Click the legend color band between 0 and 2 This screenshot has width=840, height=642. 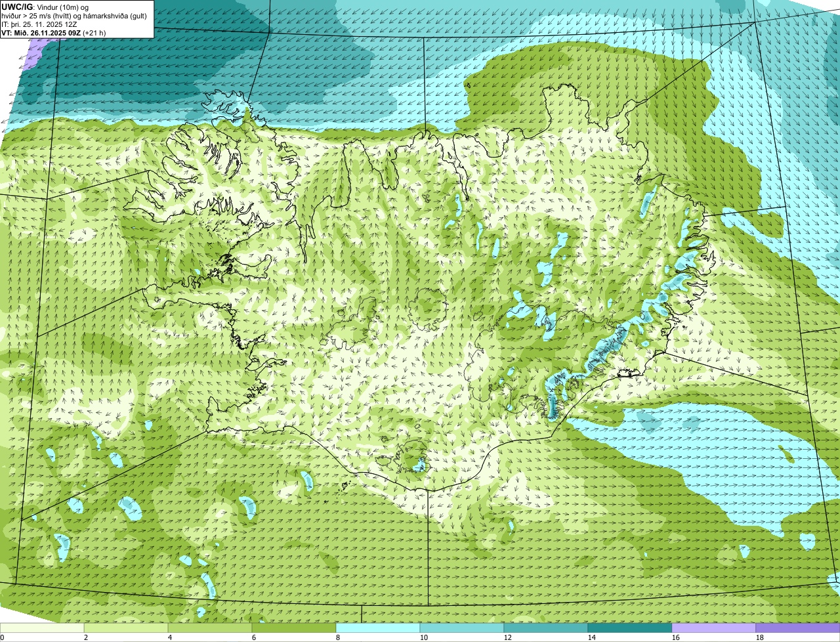(42, 628)
